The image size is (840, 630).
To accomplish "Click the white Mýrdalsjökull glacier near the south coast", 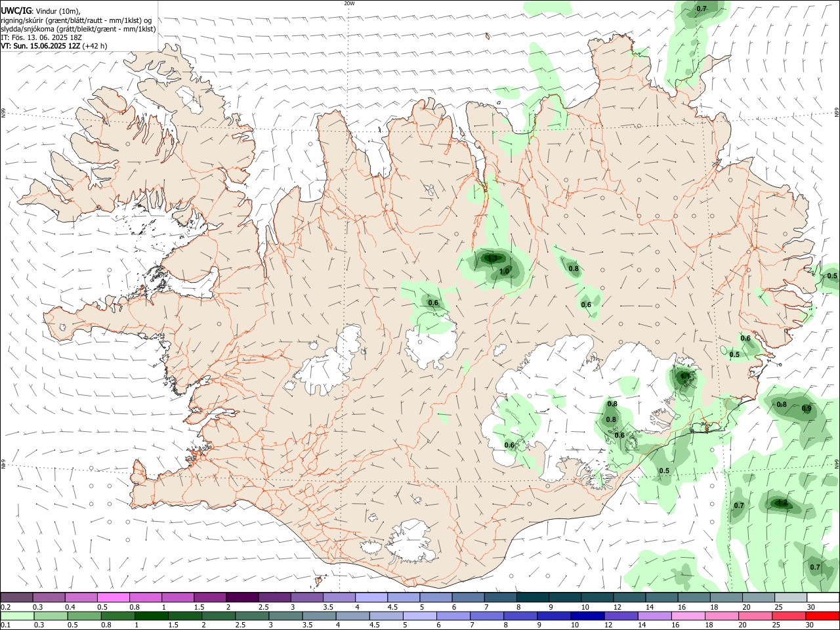I will point(411,541).
